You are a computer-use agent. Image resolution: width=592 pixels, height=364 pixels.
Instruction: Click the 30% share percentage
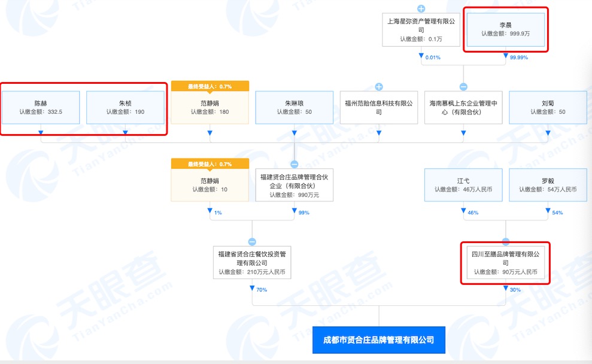pos(515,290)
